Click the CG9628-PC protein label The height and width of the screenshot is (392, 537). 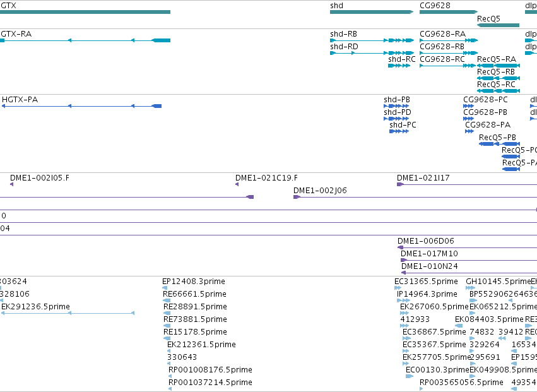pos(485,100)
